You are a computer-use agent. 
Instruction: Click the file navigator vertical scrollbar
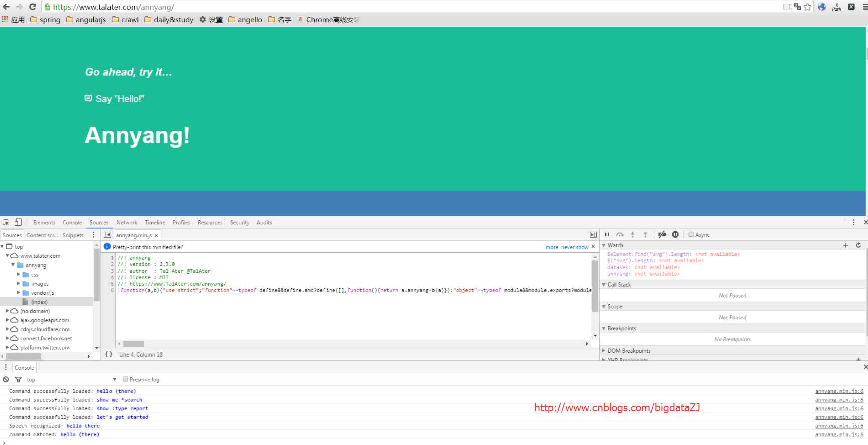pyautogui.click(x=96, y=274)
